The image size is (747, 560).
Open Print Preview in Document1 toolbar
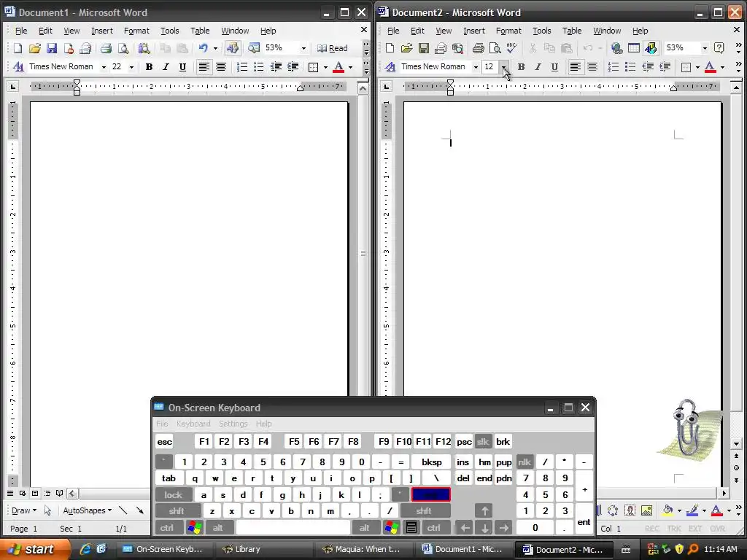click(123, 48)
